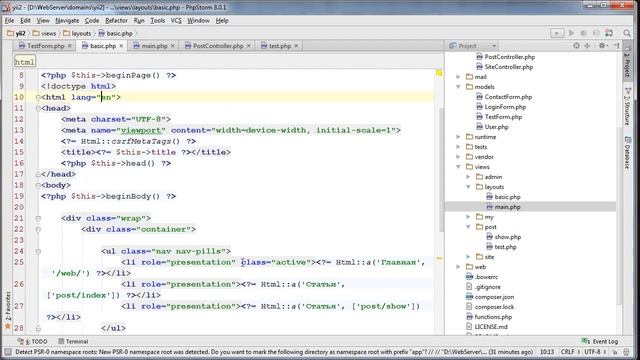Image resolution: width=640 pixels, height=360 pixels.
Task: Select SiteController.php in Project tree
Action: [x=509, y=67]
